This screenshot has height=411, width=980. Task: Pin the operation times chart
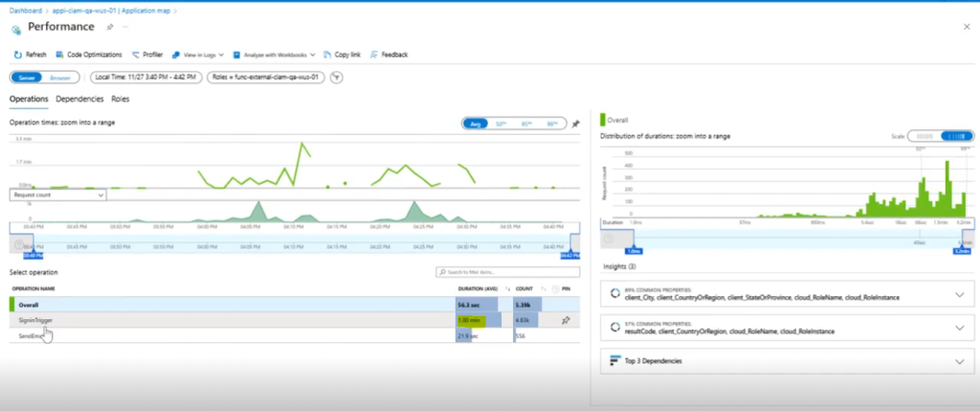pos(575,124)
